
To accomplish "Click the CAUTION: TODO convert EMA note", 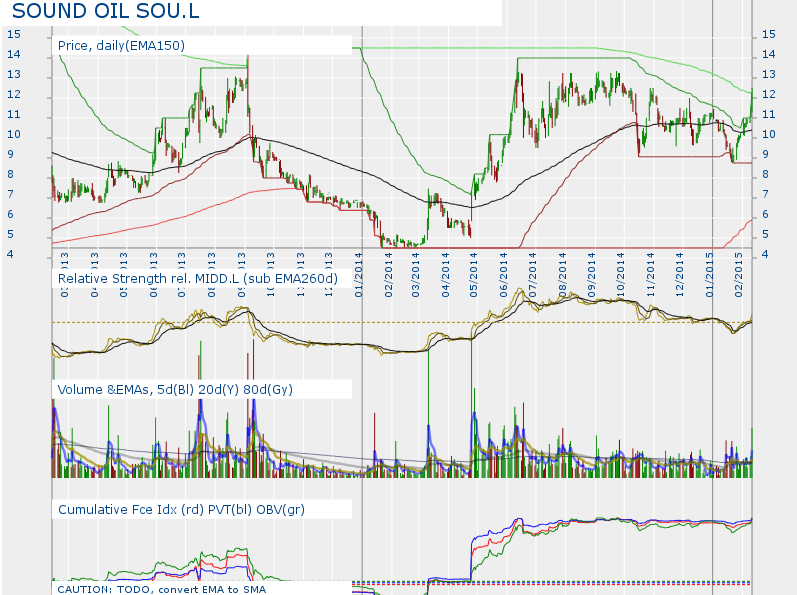I will pyautogui.click(x=162, y=589).
